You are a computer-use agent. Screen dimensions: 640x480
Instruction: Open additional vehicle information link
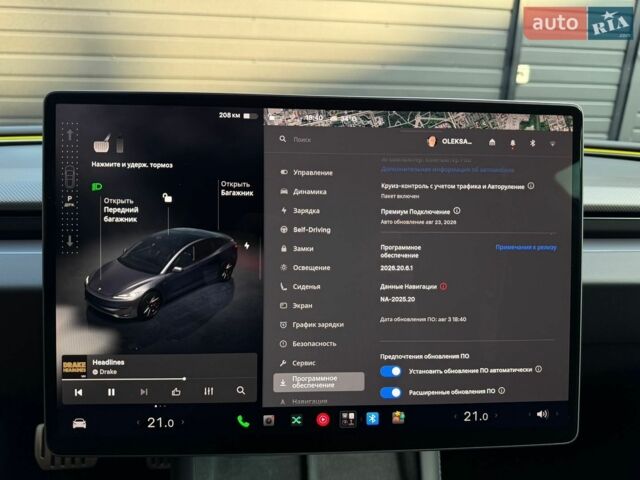pyautogui.click(x=447, y=169)
